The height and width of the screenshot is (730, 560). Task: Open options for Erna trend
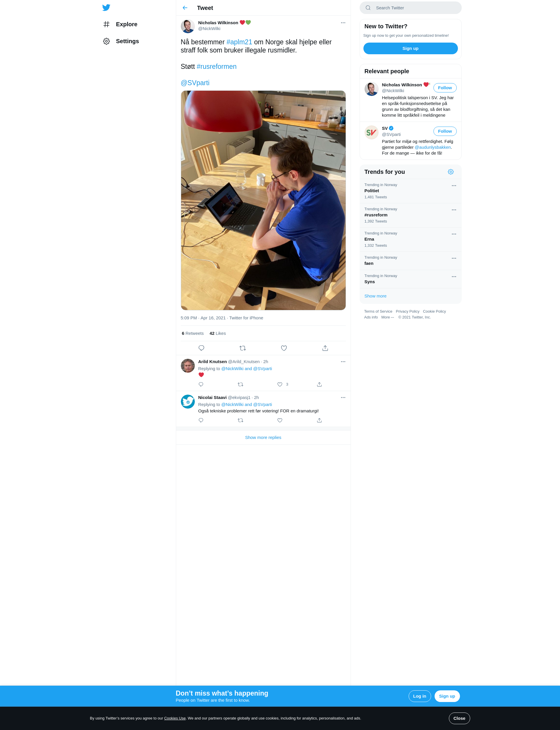tap(454, 234)
